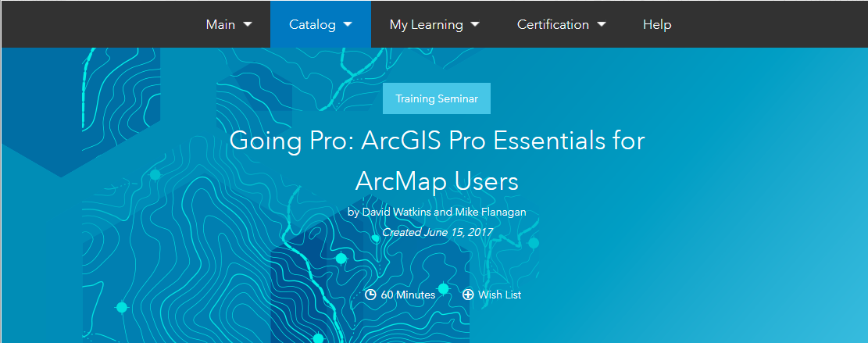Open the Catalog menu
The image size is (868, 343).
[320, 24]
